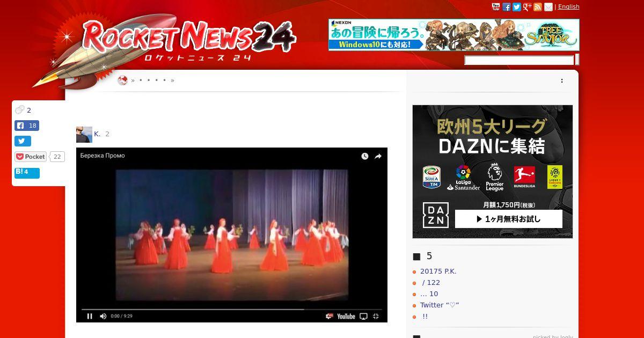Open the Facebook page icon in header
This screenshot has width=644, height=338.
[507, 7]
